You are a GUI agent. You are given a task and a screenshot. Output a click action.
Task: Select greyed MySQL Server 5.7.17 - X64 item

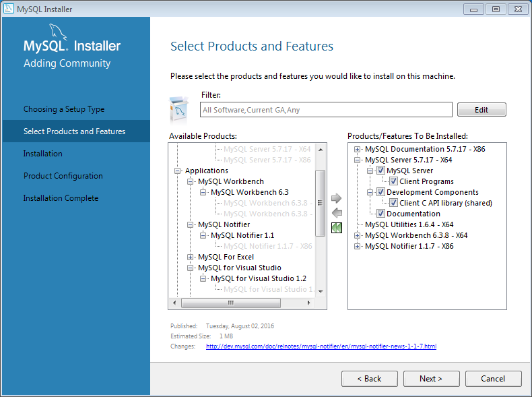click(267, 149)
